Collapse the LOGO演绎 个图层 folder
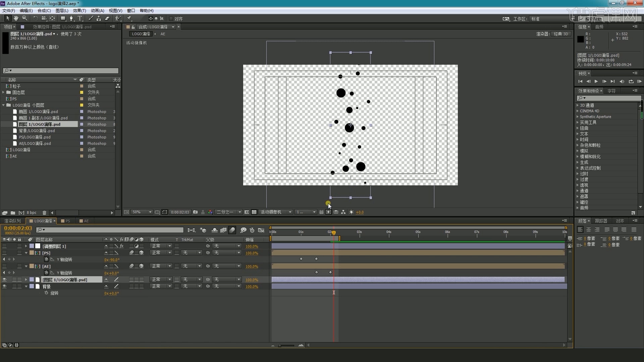Screen dimensions: 644x362 (x=4, y=105)
